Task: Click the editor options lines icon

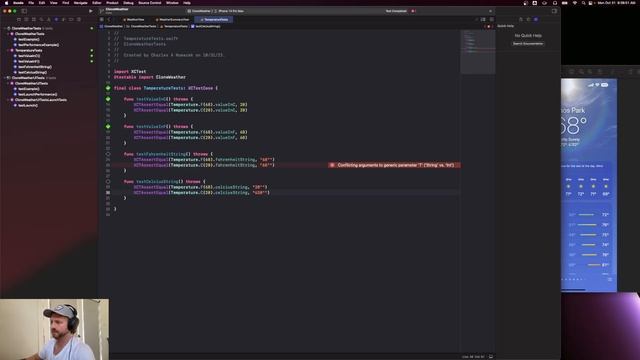Action: (483, 19)
